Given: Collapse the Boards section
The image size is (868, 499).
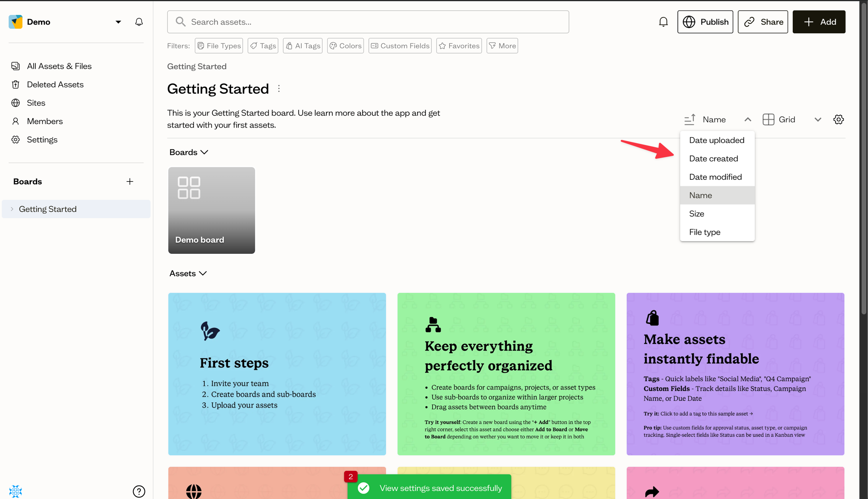Looking at the screenshot, I should (188, 152).
